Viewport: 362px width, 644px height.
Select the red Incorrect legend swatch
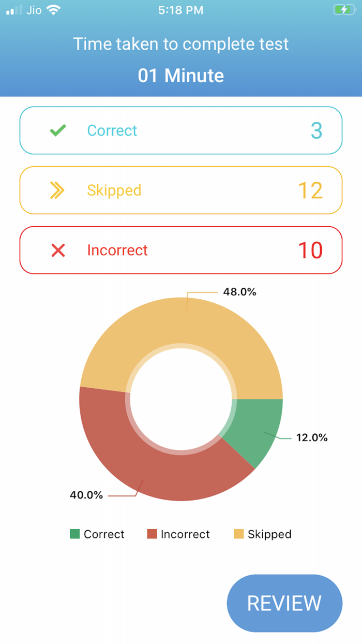[x=152, y=534]
